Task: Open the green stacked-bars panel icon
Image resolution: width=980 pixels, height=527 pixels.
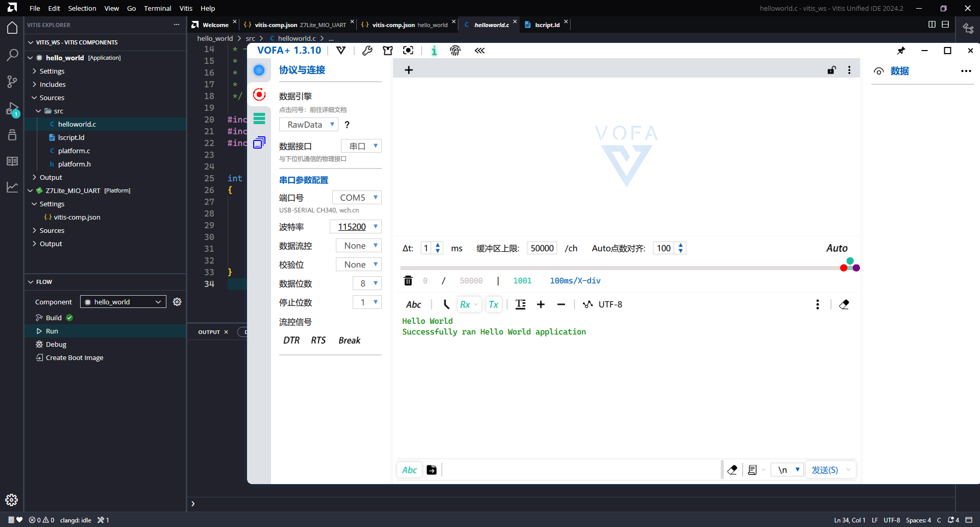Action: (259, 118)
